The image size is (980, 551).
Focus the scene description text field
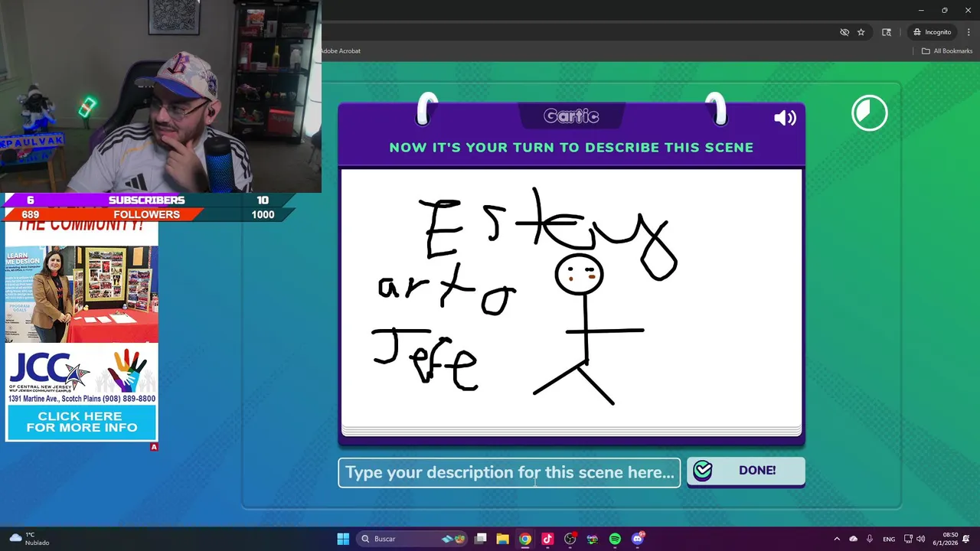point(509,472)
